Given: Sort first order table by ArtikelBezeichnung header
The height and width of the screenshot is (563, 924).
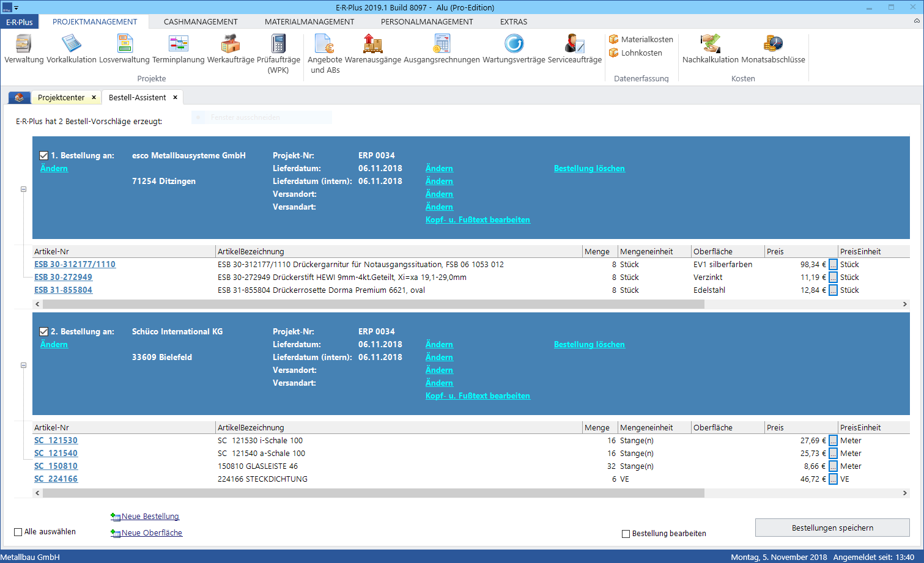Looking at the screenshot, I should pos(399,251).
